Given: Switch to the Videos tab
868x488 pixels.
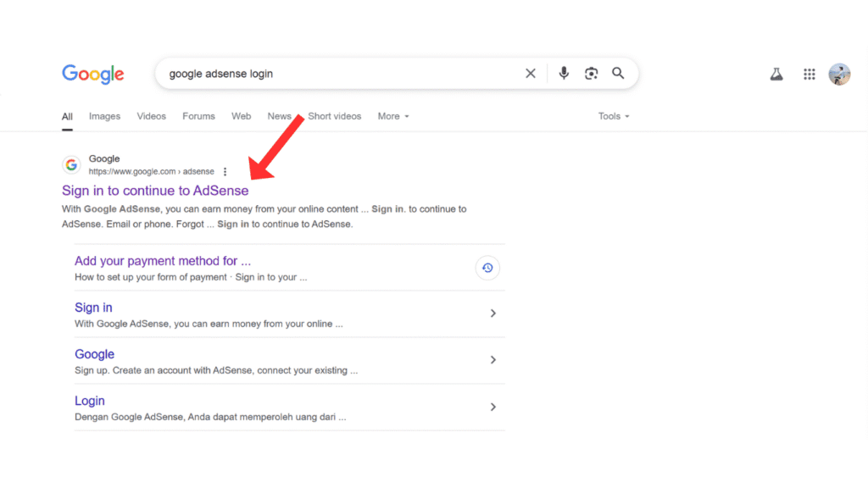Looking at the screenshot, I should coord(151,116).
